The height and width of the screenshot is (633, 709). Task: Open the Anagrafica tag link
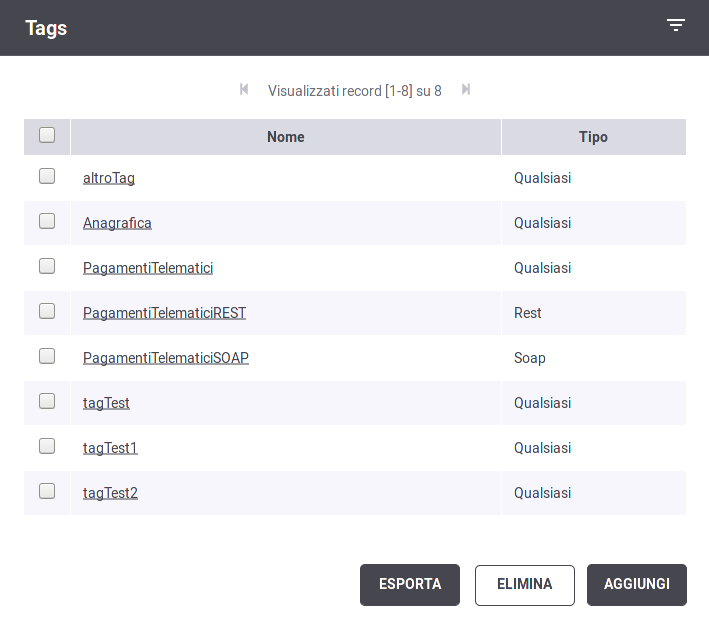pyautogui.click(x=117, y=223)
